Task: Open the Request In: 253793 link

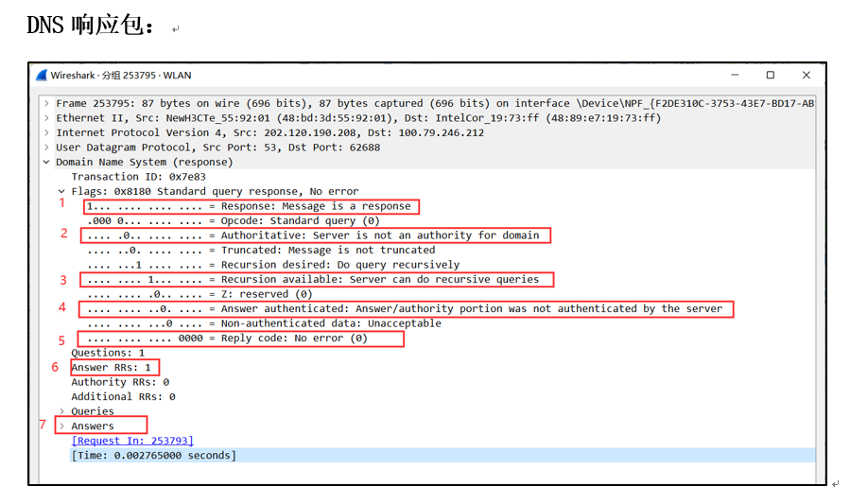Action: [x=132, y=441]
